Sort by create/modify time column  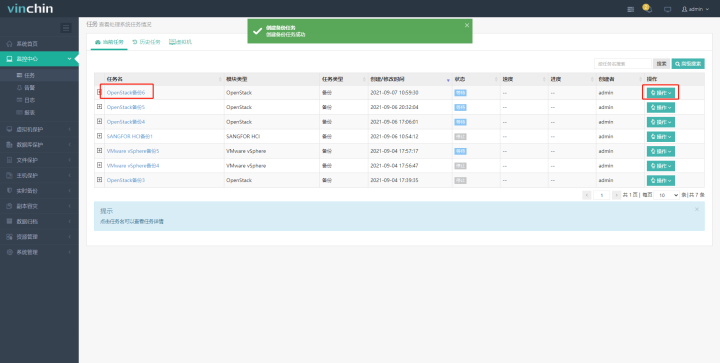410,79
